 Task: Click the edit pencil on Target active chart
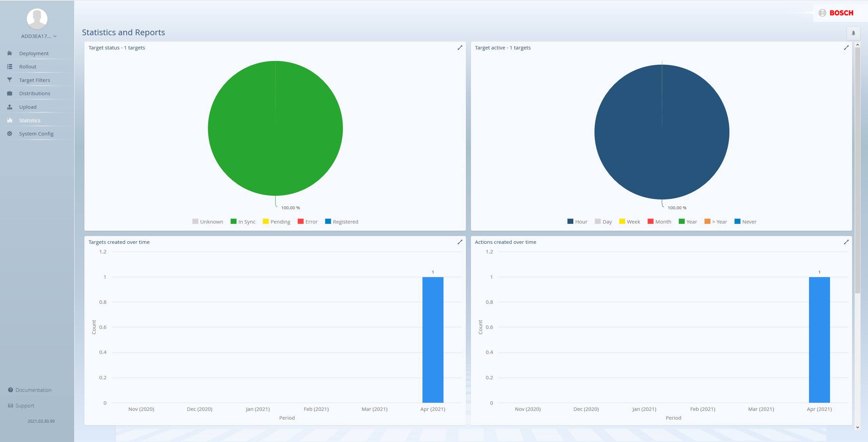tap(846, 47)
